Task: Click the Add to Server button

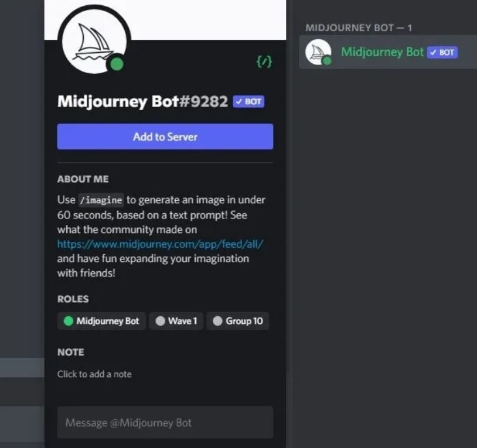Action: pyautogui.click(x=165, y=136)
